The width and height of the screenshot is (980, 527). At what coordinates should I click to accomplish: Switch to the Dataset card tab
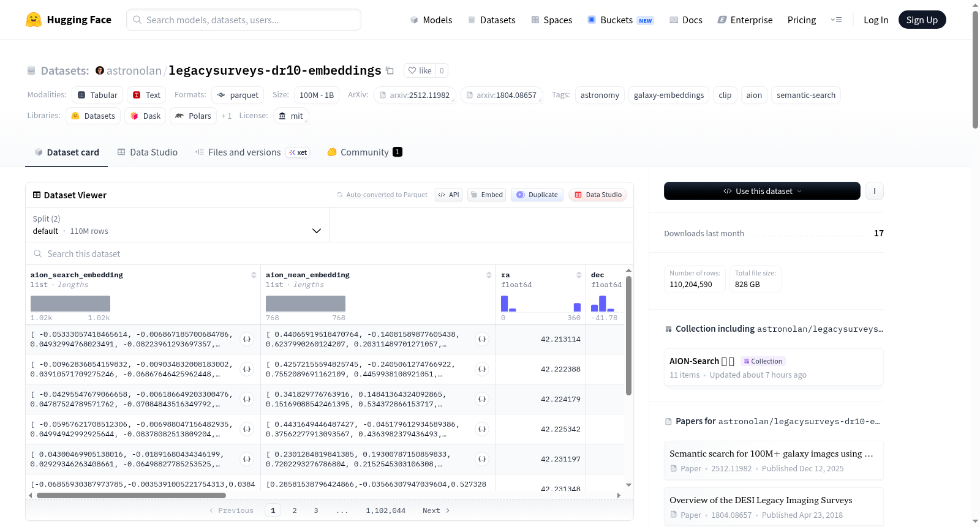[67, 152]
